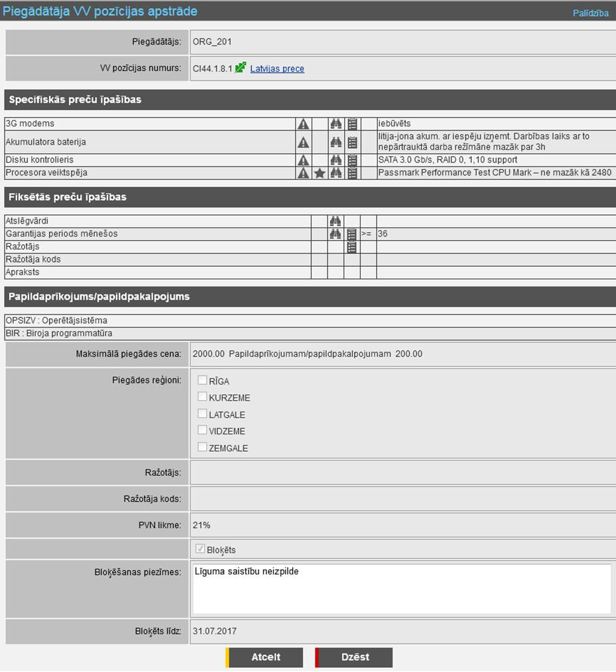Select the ZEMGALE region checkbox
Screen dimensions: 616x672
202,448
